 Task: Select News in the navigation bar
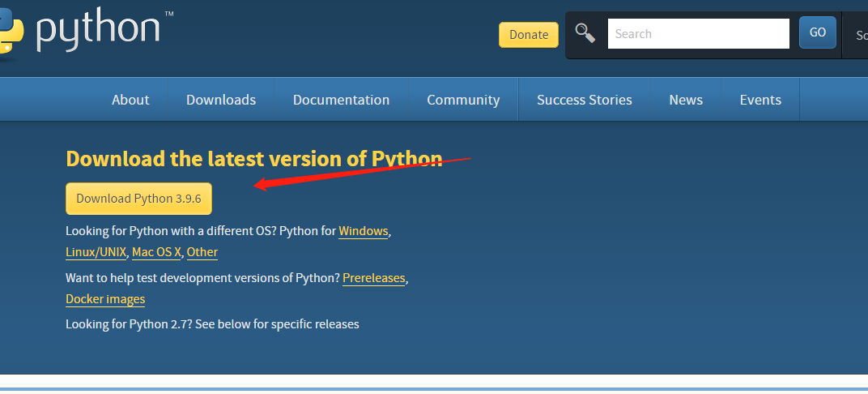tap(686, 100)
